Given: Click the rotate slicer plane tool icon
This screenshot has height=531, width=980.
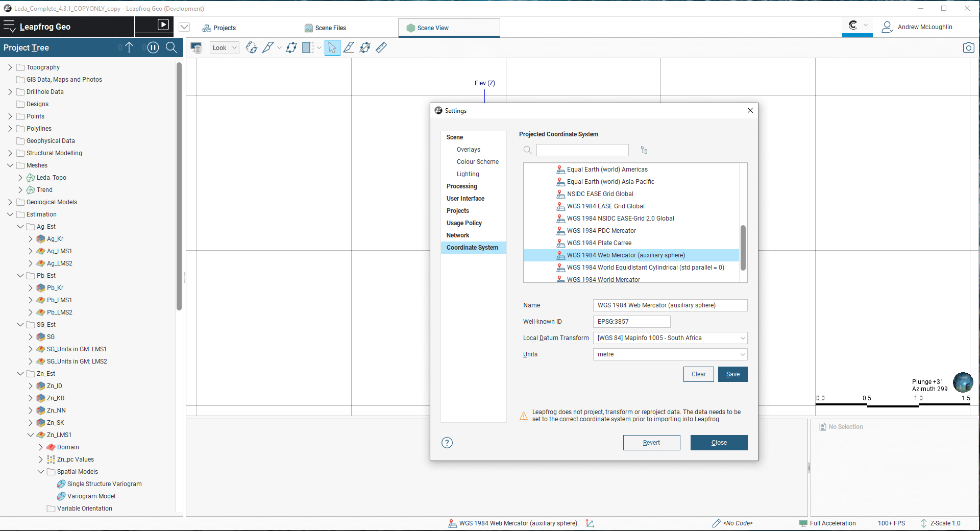Looking at the screenshot, I should pyautogui.click(x=252, y=47).
